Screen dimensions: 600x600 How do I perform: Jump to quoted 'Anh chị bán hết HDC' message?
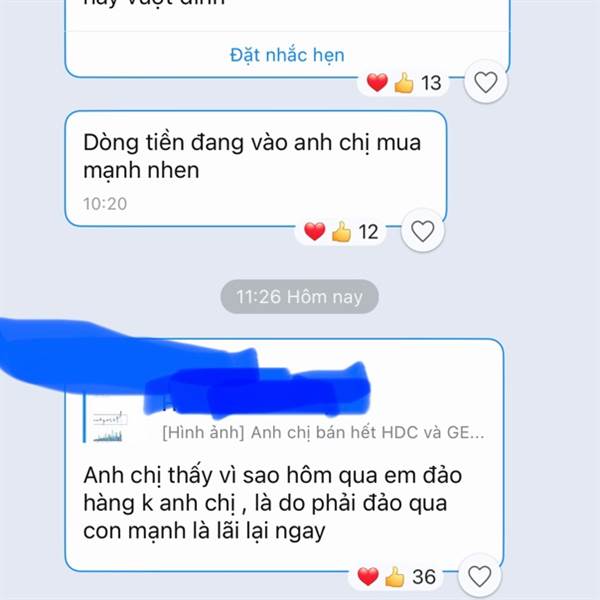323,432
